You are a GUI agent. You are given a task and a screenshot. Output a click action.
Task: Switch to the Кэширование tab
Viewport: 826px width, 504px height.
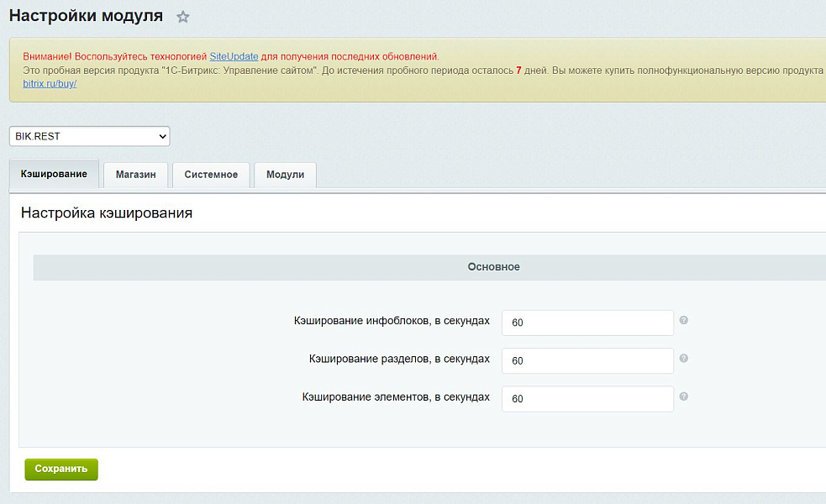54,174
